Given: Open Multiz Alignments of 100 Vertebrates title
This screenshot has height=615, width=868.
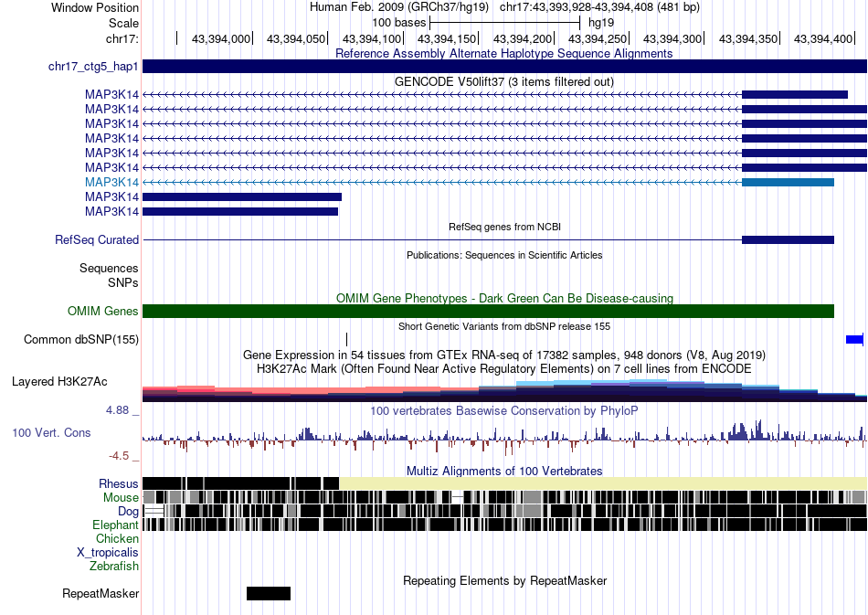Looking at the screenshot, I should click(x=504, y=472).
